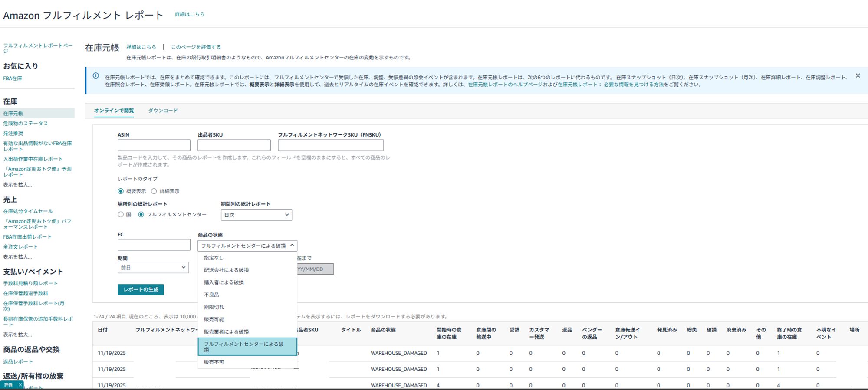This screenshot has height=390, width=868.
Task: Click the レポートの生成 button
Action: click(141, 290)
